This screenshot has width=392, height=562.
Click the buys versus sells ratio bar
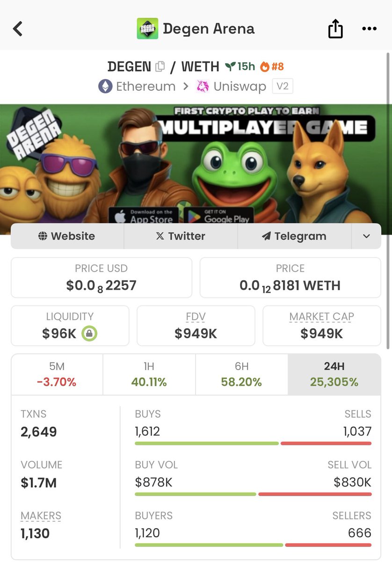coord(253,443)
